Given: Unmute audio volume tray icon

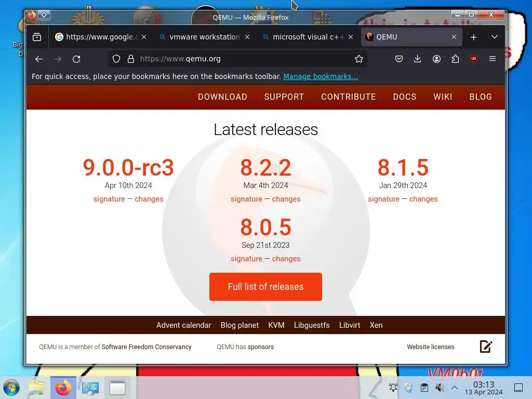Looking at the screenshot, I should 440,388.
